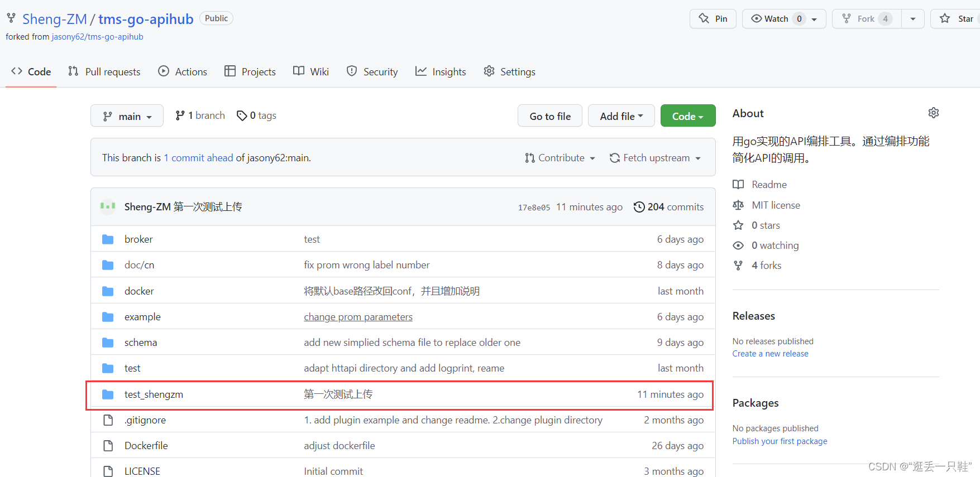Click the .gitignore file icon
Screen dimensions: 980x477
(108, 420)
